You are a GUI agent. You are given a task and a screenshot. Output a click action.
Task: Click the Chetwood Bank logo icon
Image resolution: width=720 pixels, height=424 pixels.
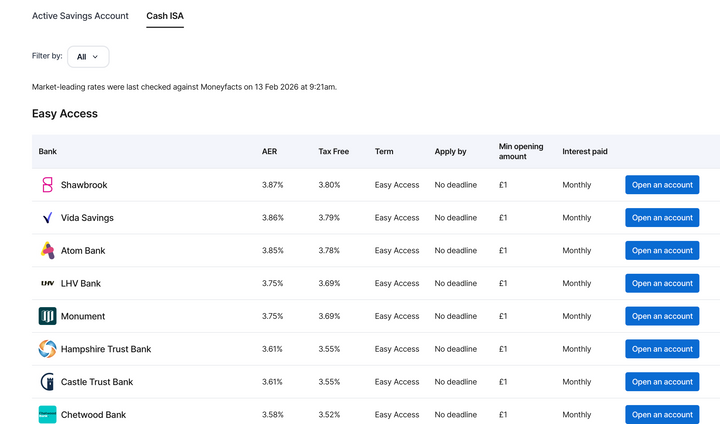pyautogui.click(x=47, y=414)
